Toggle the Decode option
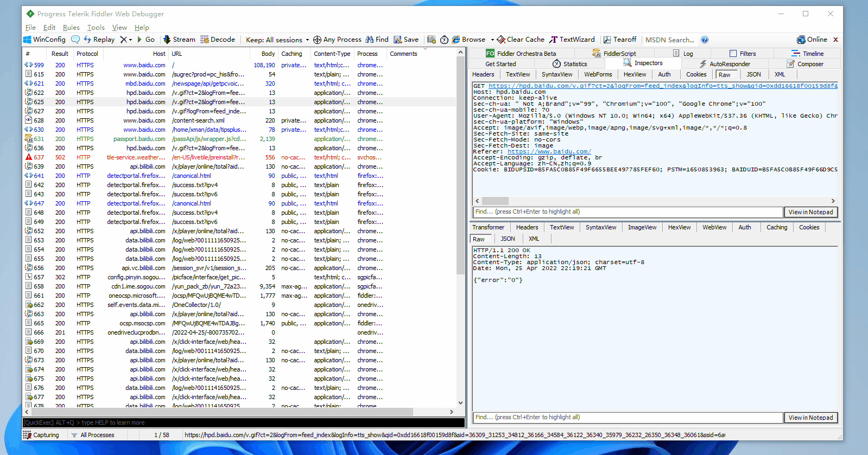 pos(218,40)
